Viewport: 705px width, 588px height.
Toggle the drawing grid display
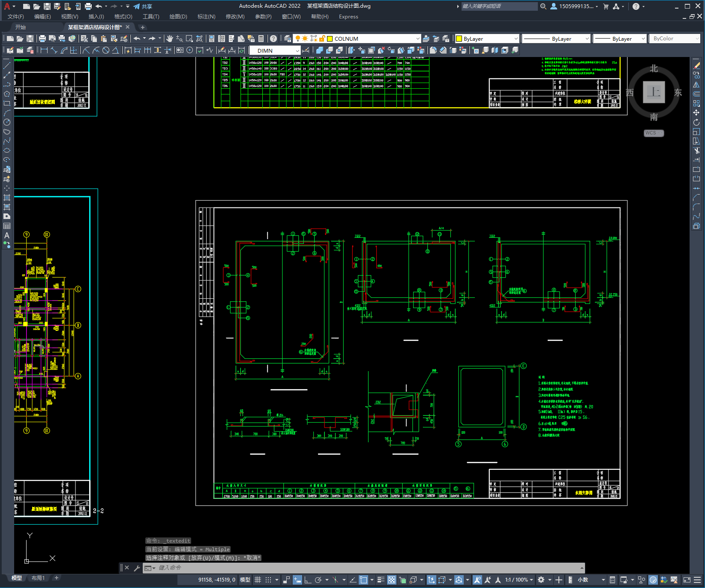pyautogui.click(x=258, y=580)
